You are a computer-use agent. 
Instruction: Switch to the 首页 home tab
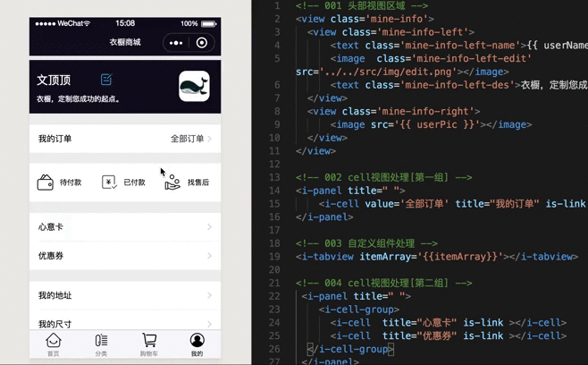tap(54, 344)
